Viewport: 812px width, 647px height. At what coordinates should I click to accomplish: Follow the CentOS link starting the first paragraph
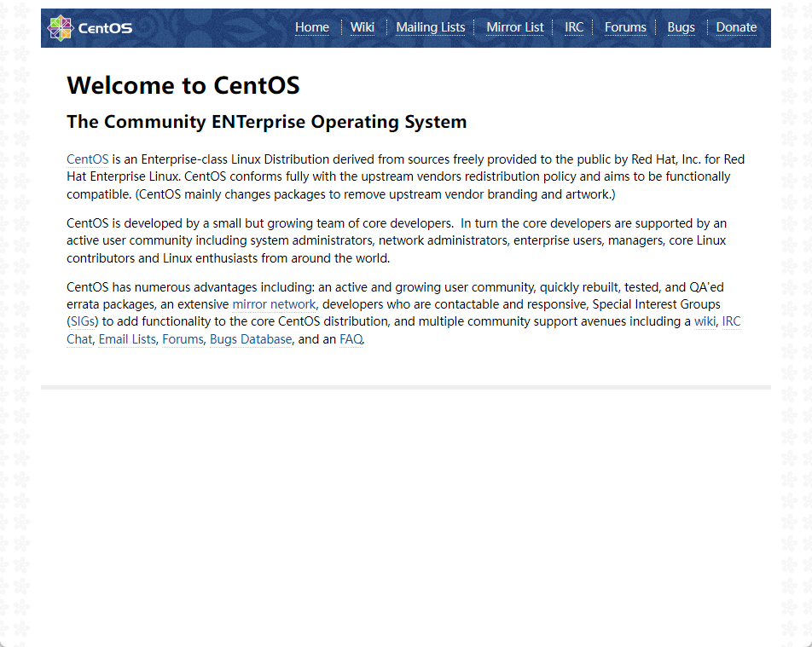point(88,159)
